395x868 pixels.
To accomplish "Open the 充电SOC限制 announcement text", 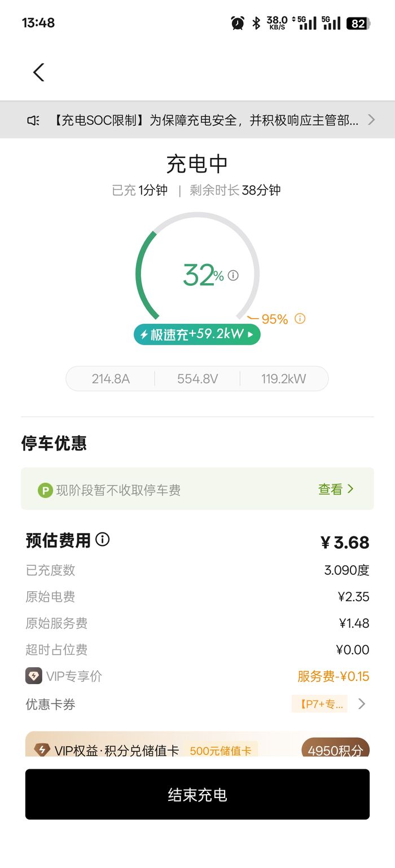I will pyautogui.click(x=206, y=120).
